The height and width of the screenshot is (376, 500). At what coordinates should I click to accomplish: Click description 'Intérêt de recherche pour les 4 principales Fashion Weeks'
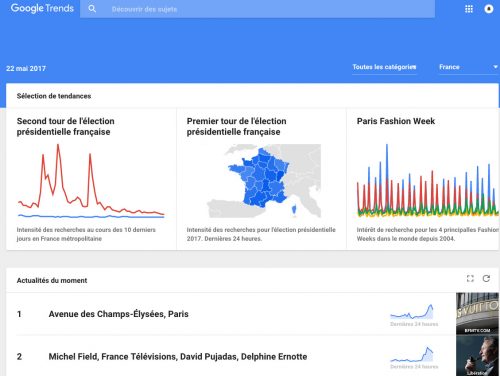pos(428,234)
